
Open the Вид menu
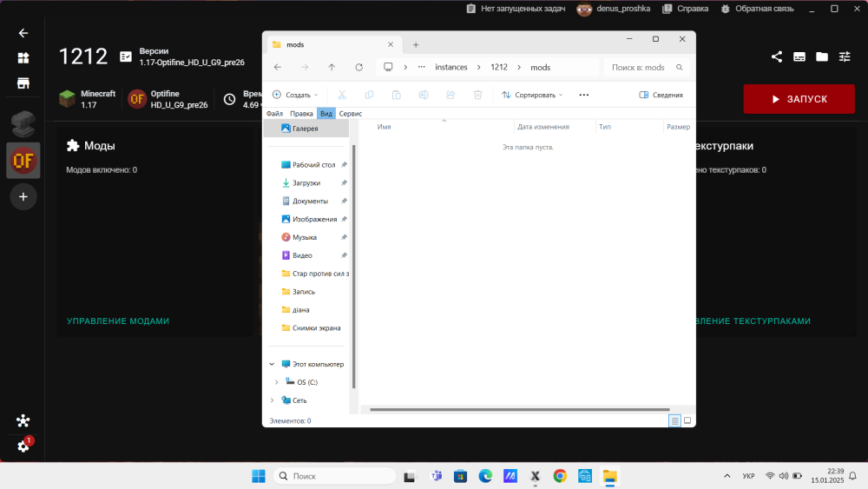click(x=326, y=114)
